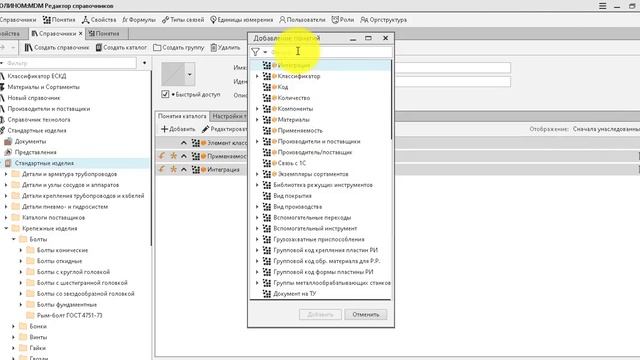This screenshot has height=360, width=640.
Task: Click star icon on Интеграция row
Action: (x=173, y=169)
